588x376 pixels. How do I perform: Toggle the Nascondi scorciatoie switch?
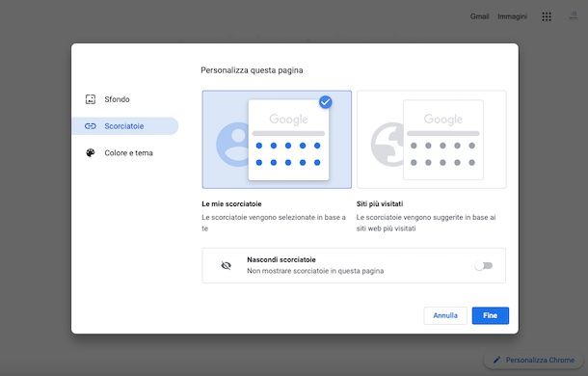tap(484, 266)
